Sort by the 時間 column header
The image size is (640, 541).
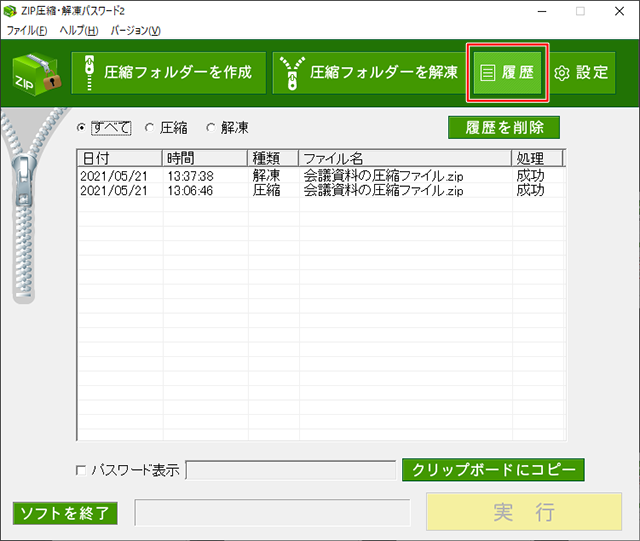(205, 158)
